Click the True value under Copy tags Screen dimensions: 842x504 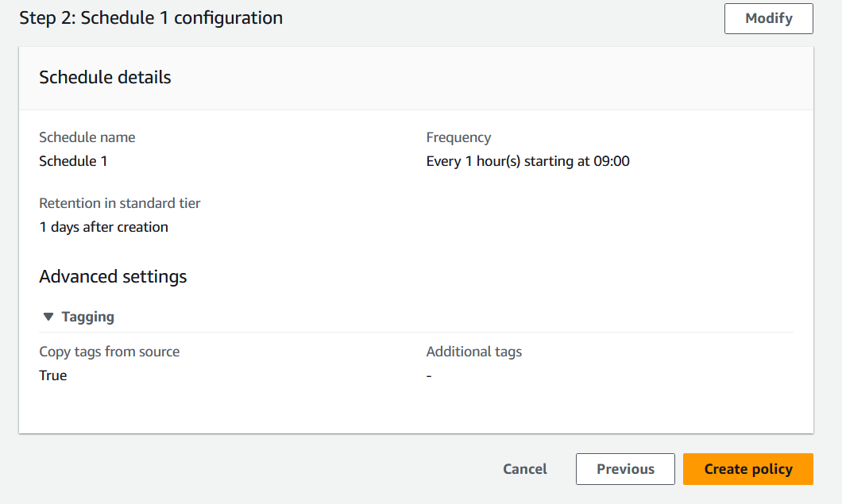coord(52,375)
